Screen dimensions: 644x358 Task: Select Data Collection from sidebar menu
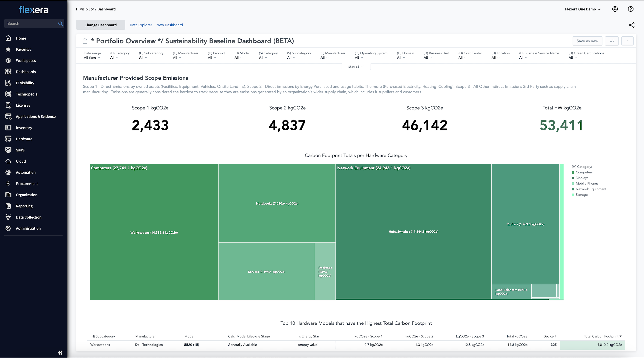tap(29, 217)
